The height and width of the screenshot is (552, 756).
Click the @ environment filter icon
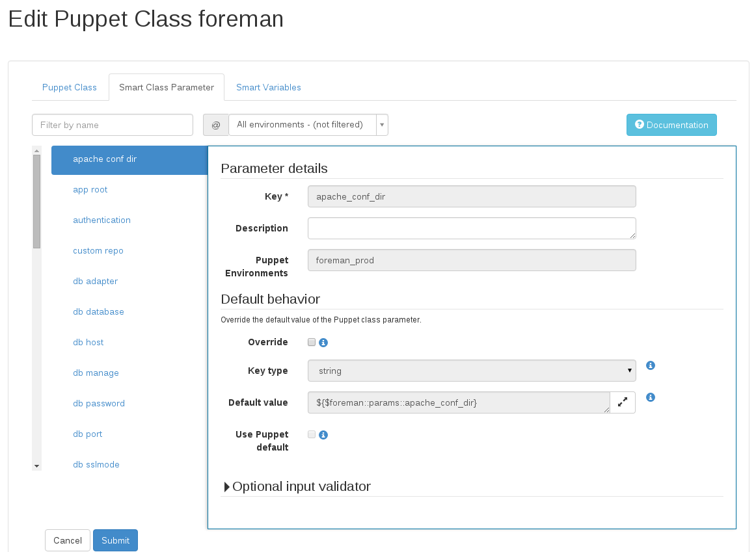pos(215,125)
